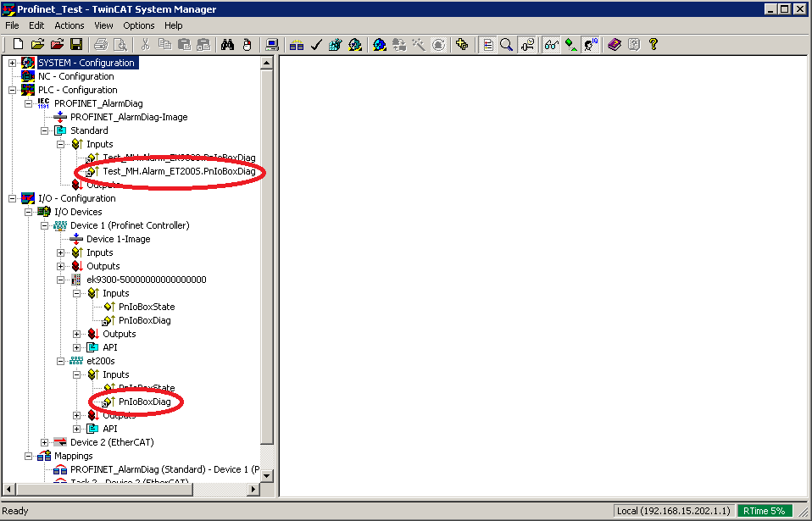Open Find with the binoculars icon
Screen dimensions: 812x521
coord(227,45)
